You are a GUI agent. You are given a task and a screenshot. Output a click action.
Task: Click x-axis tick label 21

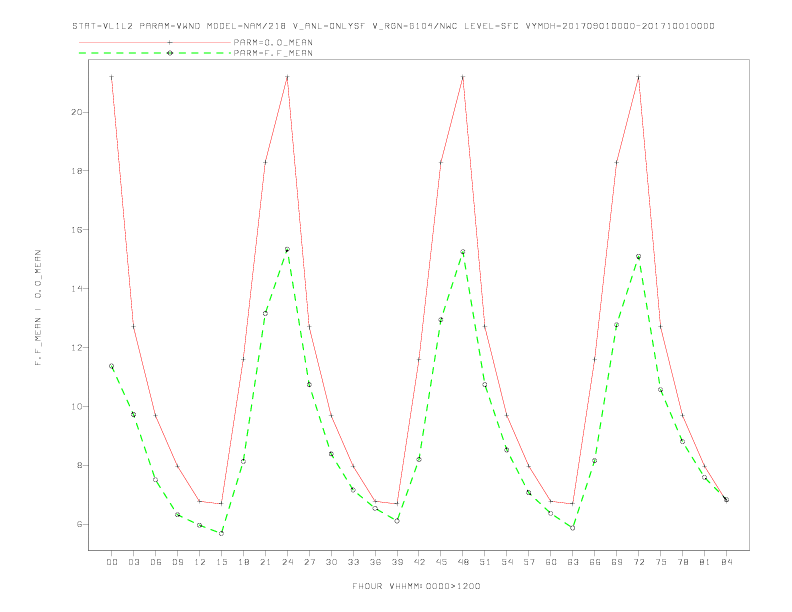pyautogui.click(x=265, y=562)
